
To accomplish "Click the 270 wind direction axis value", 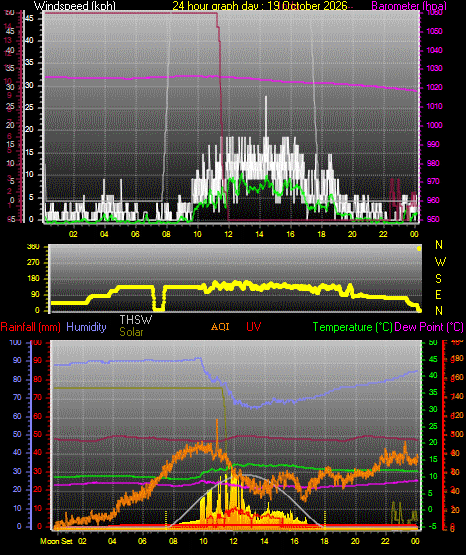I will tap(33, 263).
